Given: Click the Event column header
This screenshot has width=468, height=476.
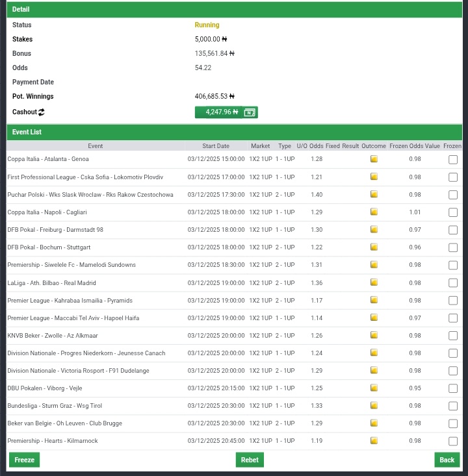Looking at the screenshot, I should click(x=95, y=146).
